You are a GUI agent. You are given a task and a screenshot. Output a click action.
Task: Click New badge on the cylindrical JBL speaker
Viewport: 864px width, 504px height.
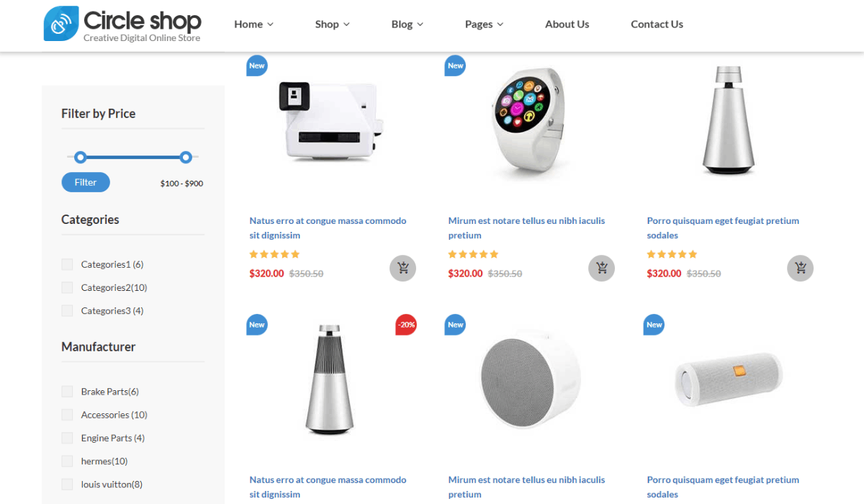(x=654, y=325)
